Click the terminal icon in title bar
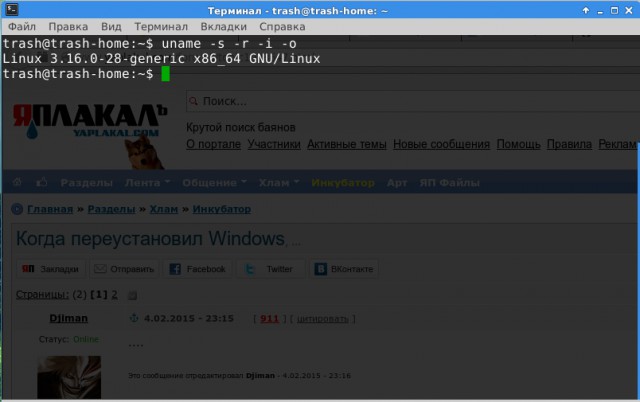Screen dimensions: 640x402 tap(12, 9)
